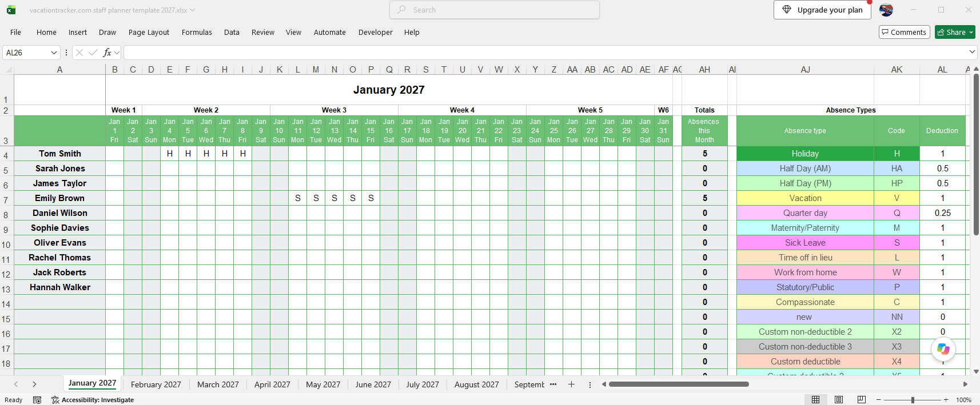Click the Name Box showing AL26
Screen dimensions: 980x405
[27, 53]
